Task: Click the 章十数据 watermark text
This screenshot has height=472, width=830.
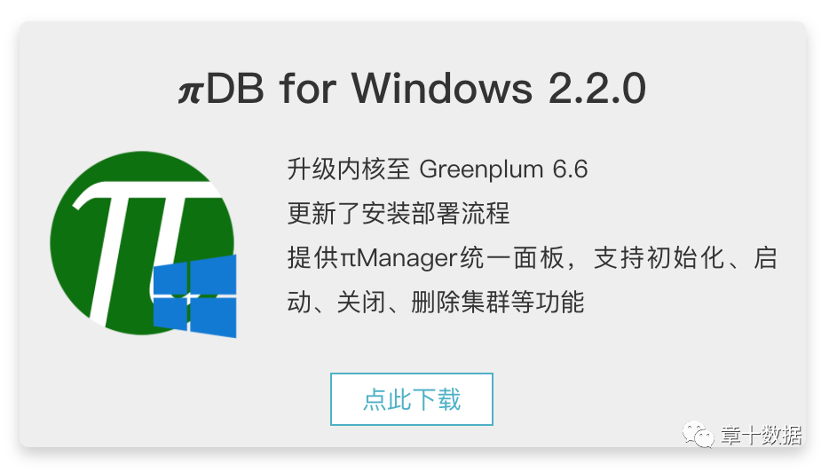Action: click(761, 435)
